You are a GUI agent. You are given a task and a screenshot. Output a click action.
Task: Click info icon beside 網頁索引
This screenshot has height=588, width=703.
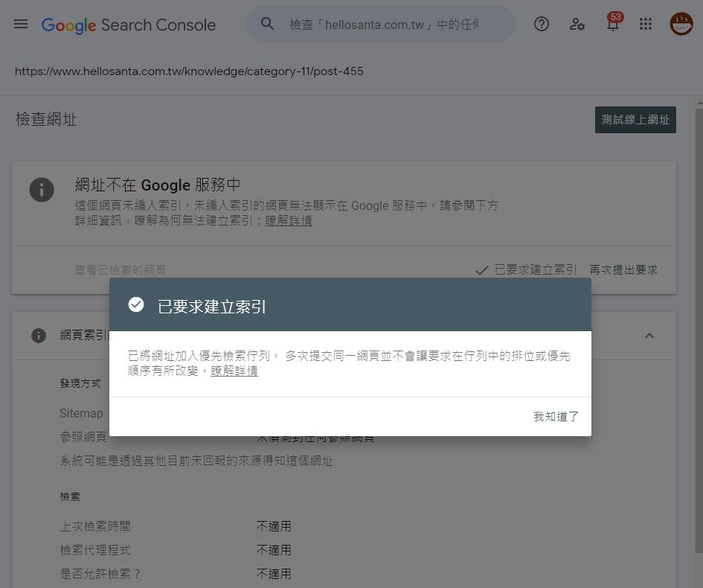39,336
